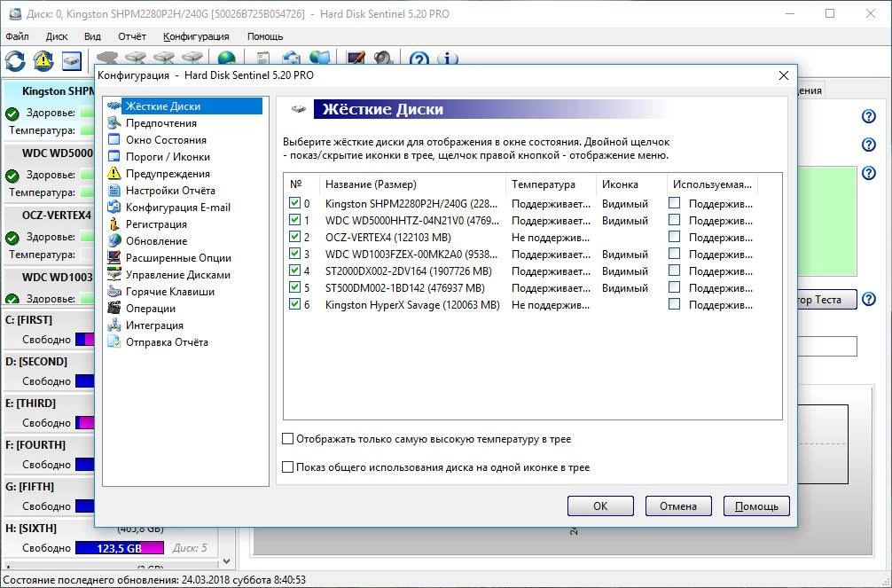Click Видимый cell for ST500DM002 row
This screenshot has width=892, height=588.
click(624, 288)
